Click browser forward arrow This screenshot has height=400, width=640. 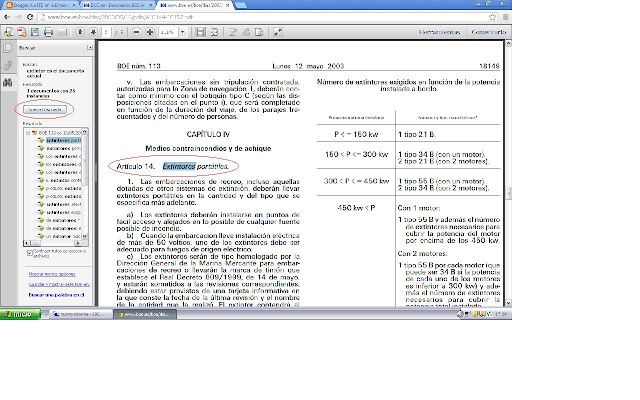[x=18, y=17]
